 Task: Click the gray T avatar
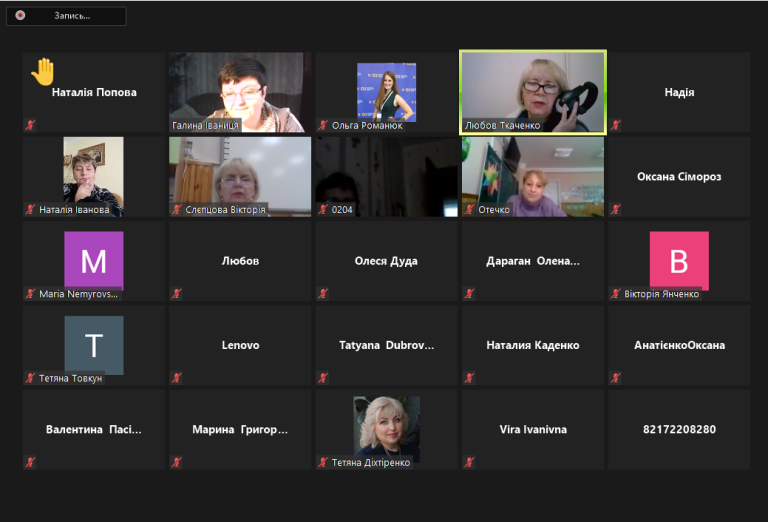click(94, 345)
